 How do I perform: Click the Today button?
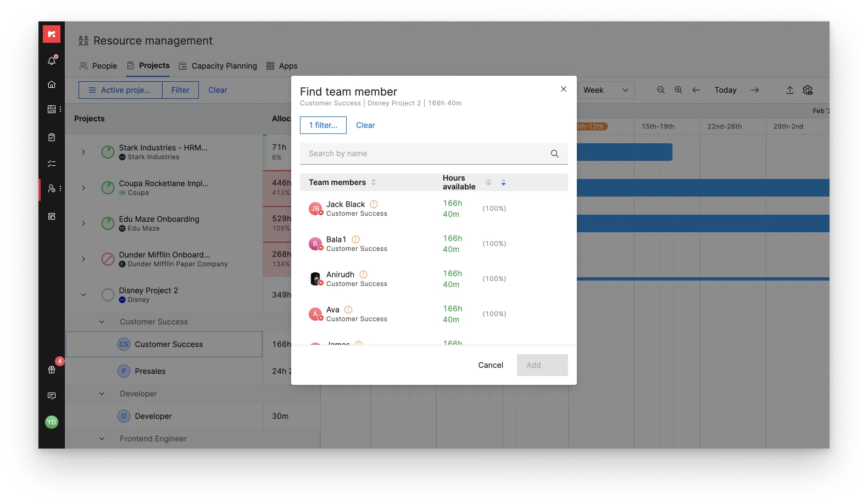tap(725, 90)
